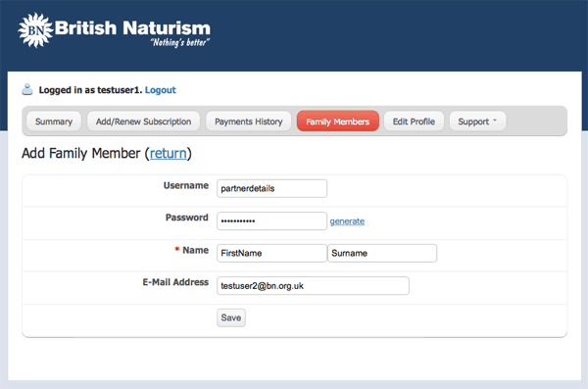The image size is (588, 389).
Task: Click the Surname input box
Action: (x=382, y=253)
